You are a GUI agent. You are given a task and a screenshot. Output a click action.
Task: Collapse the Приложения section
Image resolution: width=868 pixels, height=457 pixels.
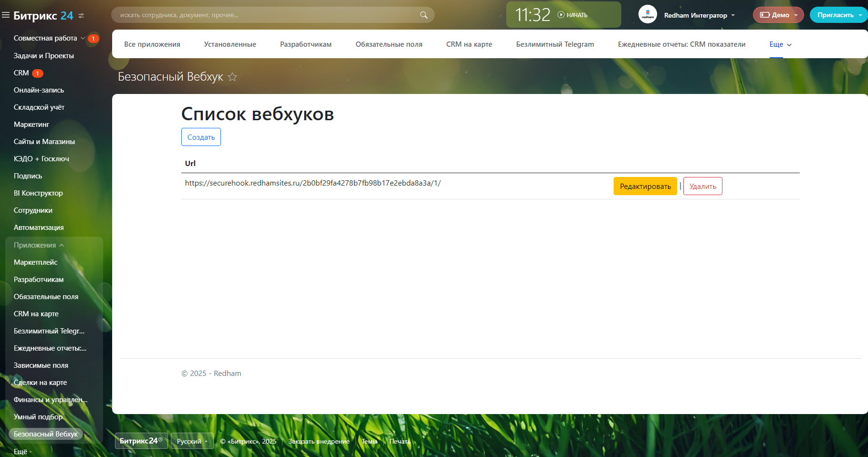[x=39, y=245]
